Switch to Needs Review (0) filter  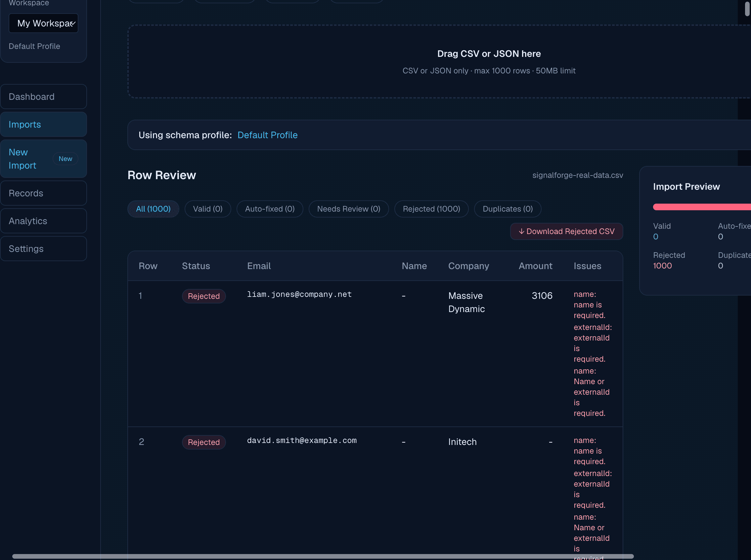tap(349, 209)
